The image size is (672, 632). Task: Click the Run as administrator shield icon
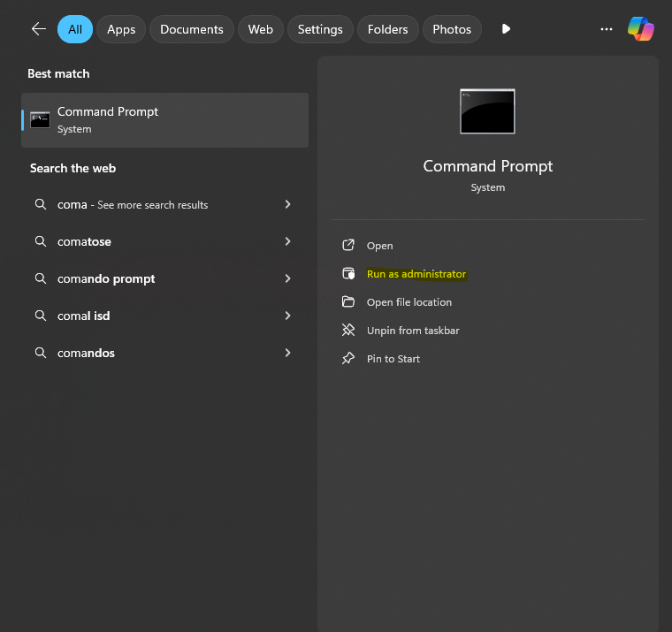tap(348, 273)
